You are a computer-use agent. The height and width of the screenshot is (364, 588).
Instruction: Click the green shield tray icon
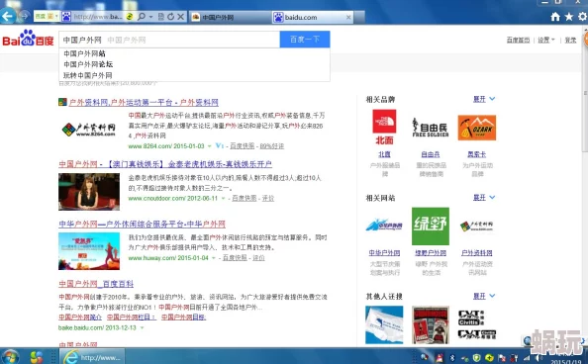tap(476, 358)
